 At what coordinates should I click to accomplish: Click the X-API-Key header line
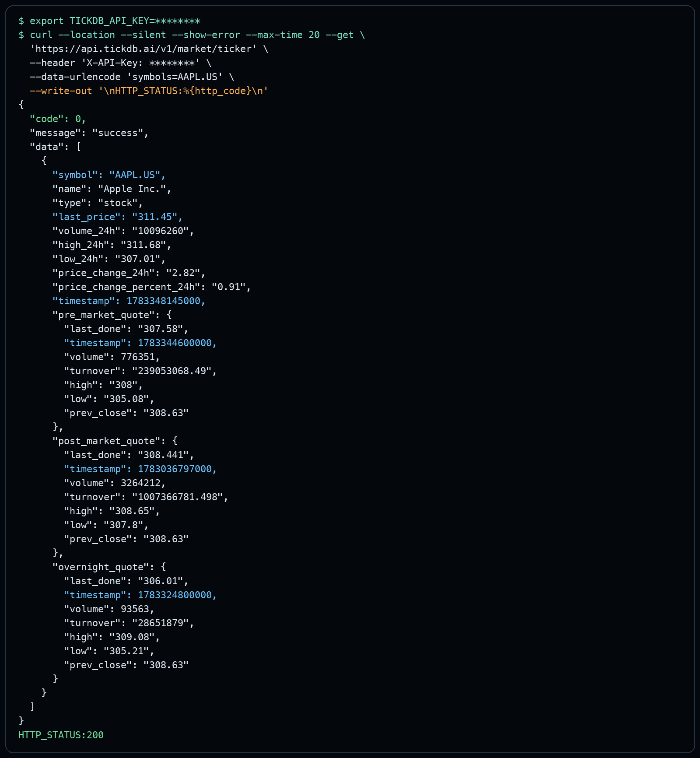click(121, 63)
